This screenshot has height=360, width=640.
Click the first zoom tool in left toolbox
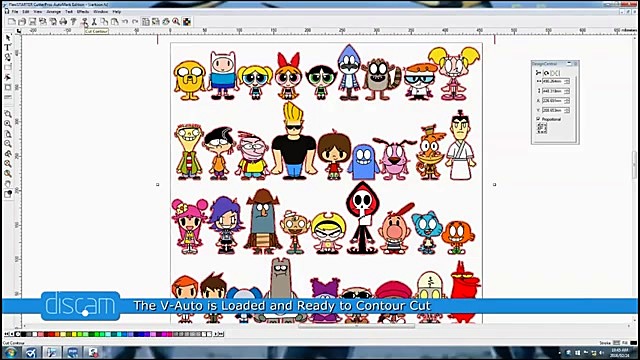[8, 114]
